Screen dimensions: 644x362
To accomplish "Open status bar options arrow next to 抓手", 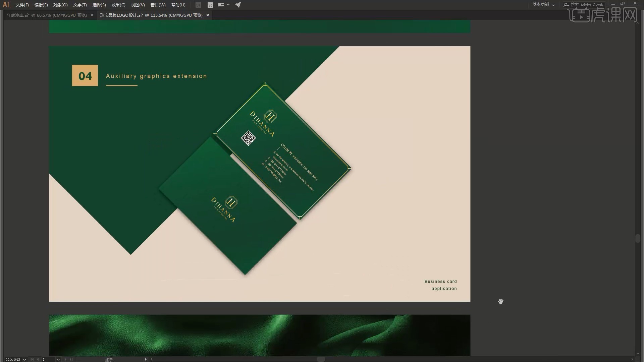I will point(146,359).
